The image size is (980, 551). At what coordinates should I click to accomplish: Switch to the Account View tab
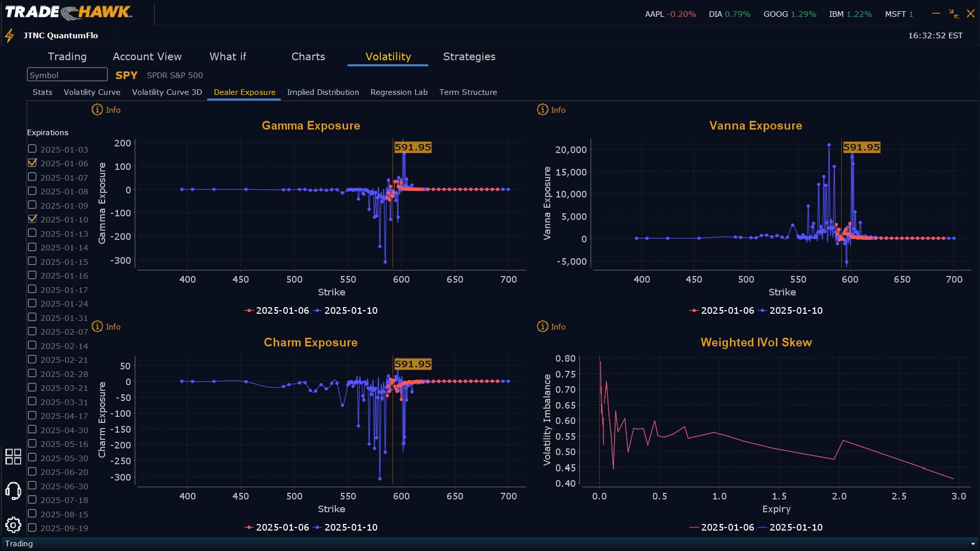147,57
